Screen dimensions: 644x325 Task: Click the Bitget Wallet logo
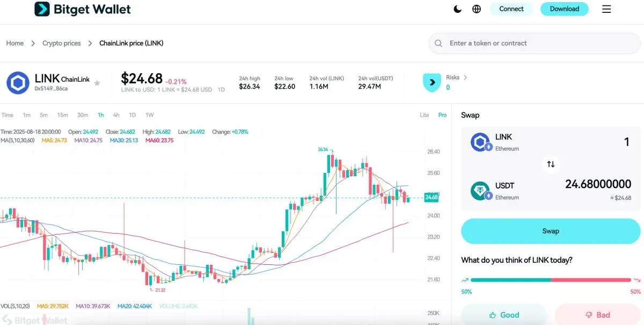[82, 9]
